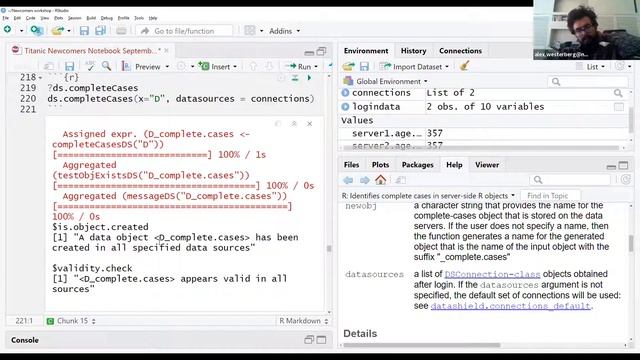This screenshot has width=640, height=360.
Task: Click the Console pane header
Action: click(168, 340)
